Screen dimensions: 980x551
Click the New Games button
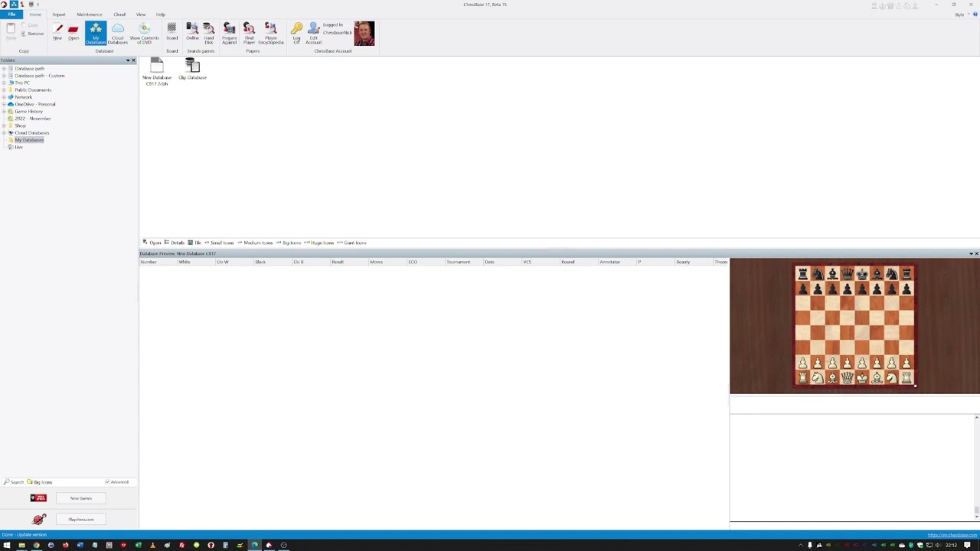pyautogui.click(x=80, y=498)
